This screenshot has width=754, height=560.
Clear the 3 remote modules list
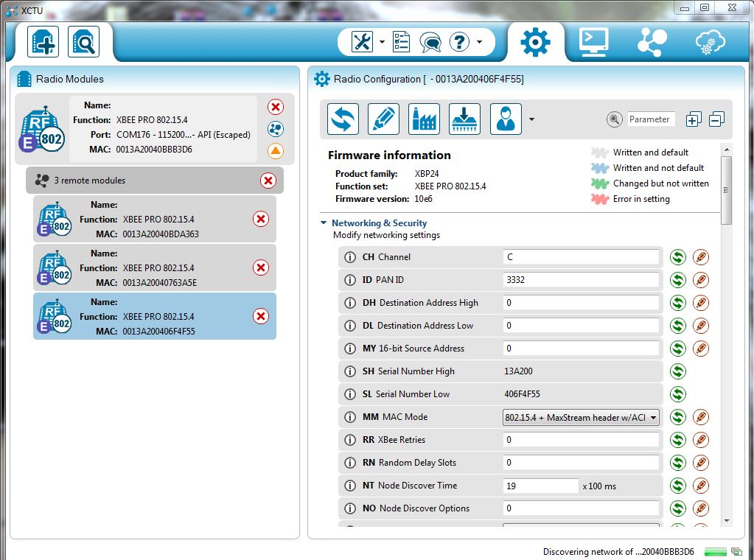point(268,181)
